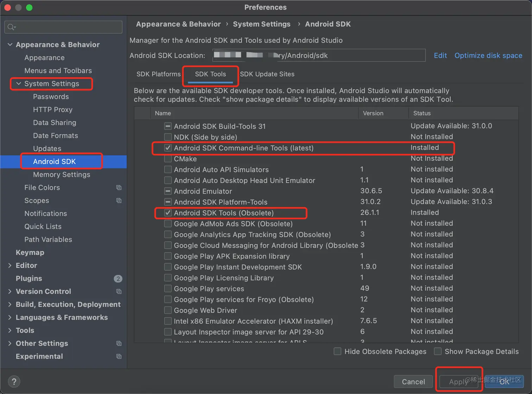Open the SDK Update Sites tab
Screen dimensions: 532x394
click(x=267, y=74)
